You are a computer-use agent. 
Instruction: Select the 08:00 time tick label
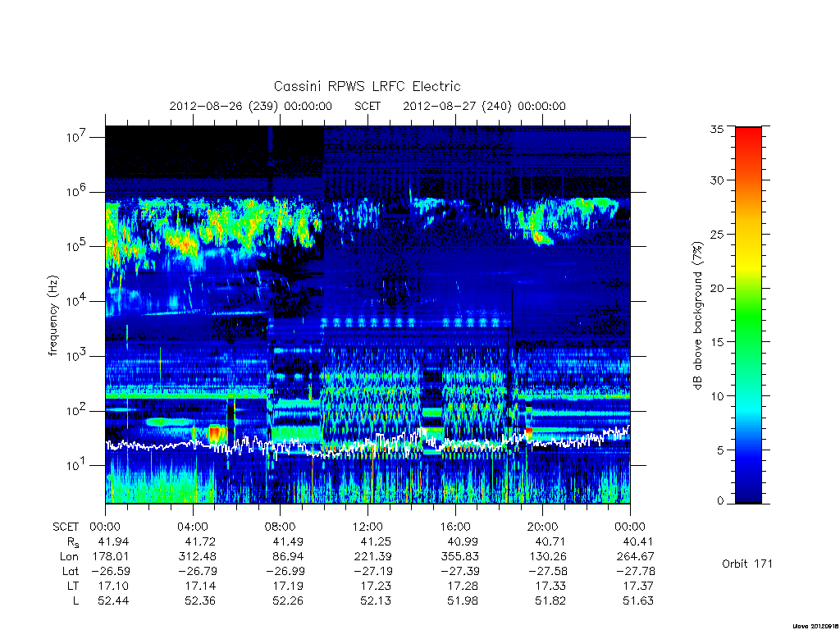[281, 527]
